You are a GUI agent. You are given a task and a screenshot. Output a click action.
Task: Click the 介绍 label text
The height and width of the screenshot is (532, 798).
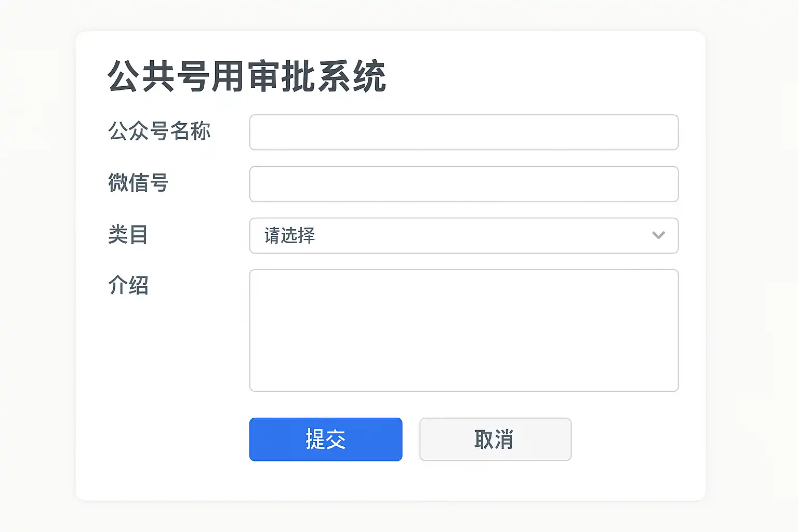[128, 285]
